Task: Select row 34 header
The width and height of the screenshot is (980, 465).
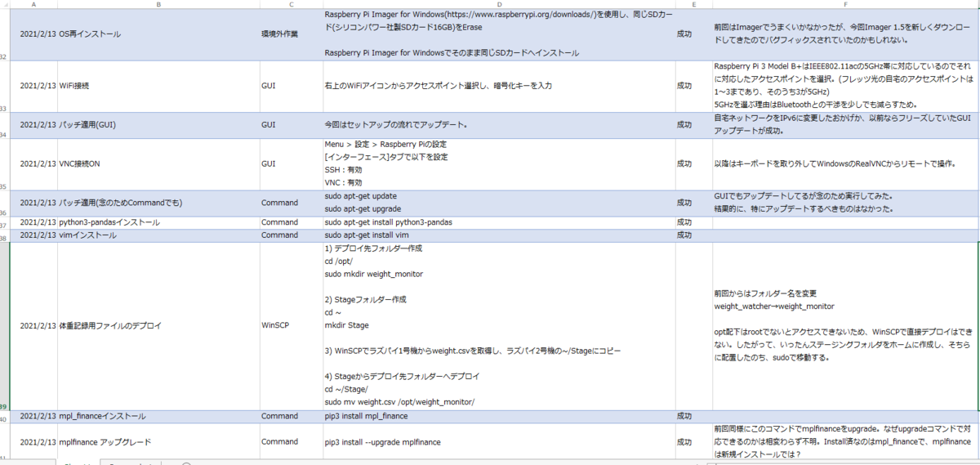Action: (4, 126)
